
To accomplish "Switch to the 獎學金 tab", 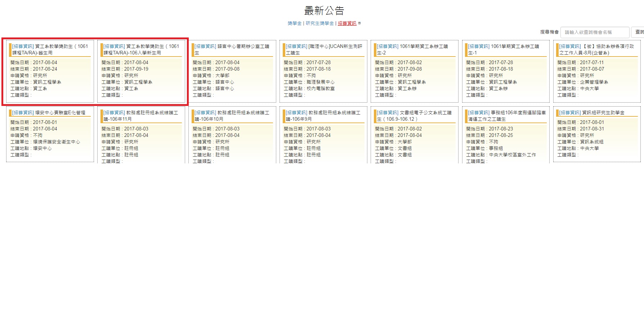I will [x=294, y=23].
